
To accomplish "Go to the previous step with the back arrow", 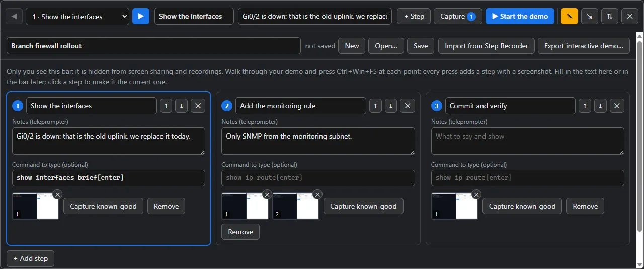I will coord(14,16).
